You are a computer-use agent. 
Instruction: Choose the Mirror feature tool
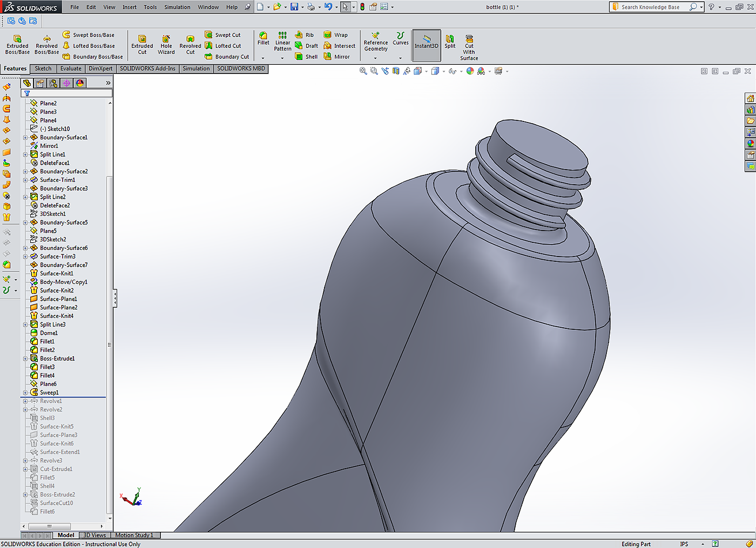(x=336, y=57)
